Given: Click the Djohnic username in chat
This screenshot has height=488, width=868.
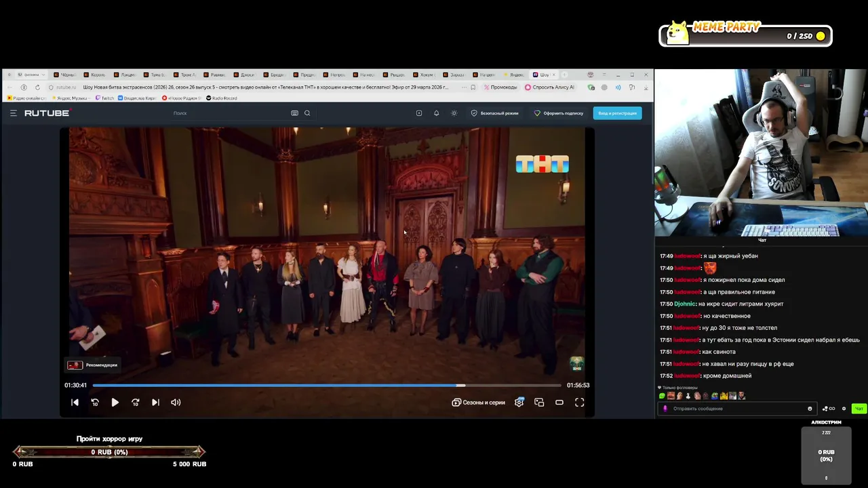Looking at the screenshot, I should click(x=685, y=304).
